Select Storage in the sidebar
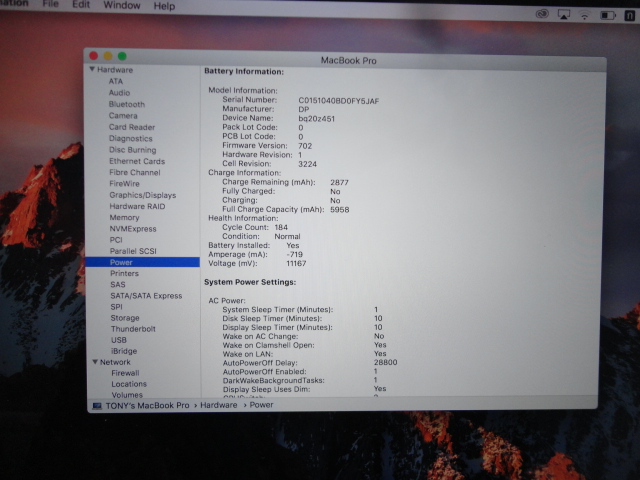Screen dimensions: 640x480 click(125, 318)
